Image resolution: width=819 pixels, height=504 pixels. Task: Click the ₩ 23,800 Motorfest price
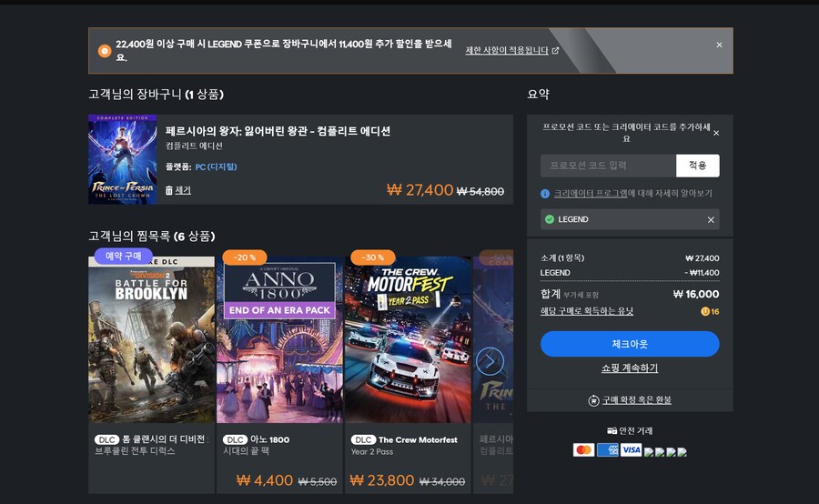tap(382, 480)
